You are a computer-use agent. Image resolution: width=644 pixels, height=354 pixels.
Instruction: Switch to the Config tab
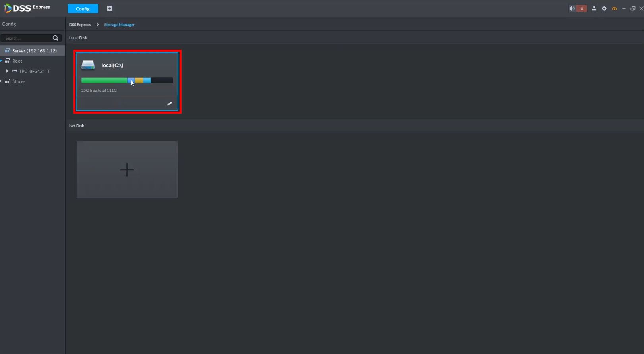tap(83, 8)
